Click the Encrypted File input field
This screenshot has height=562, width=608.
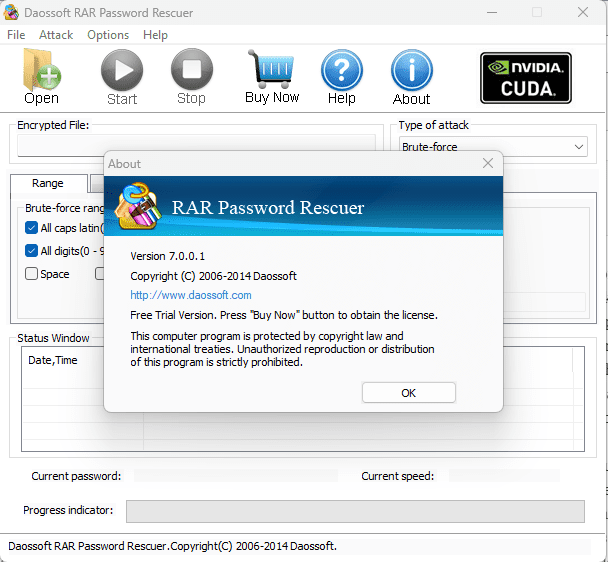[x=196, y=145]
